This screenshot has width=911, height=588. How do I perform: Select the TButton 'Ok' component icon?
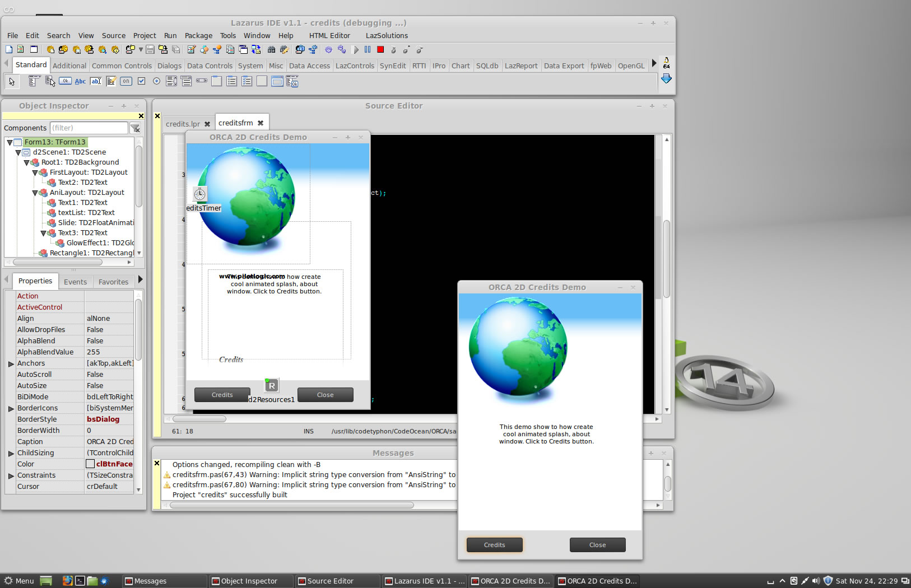pyautogui.click(x=65, y=82)
